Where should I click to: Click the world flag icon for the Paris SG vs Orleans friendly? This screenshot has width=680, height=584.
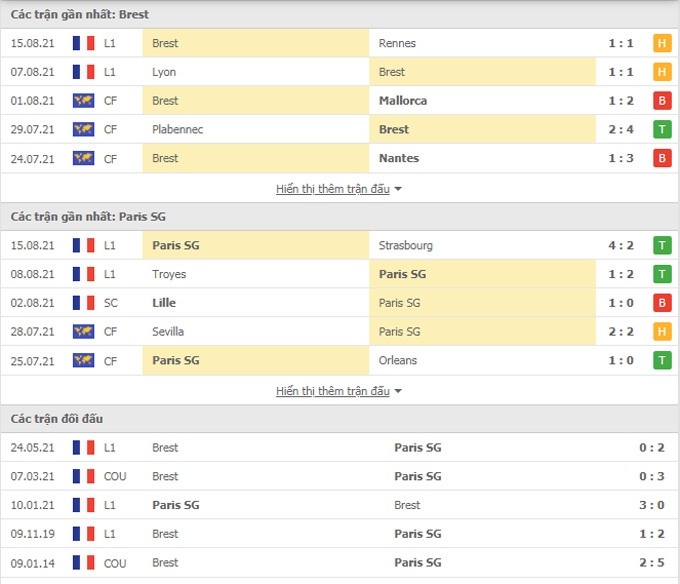pos(83,360)
